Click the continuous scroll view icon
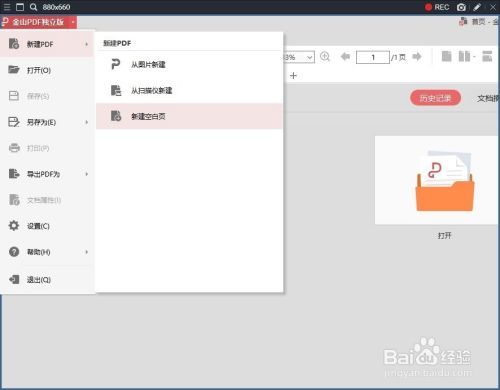Viewport: 500px width, 390px height. coord(487,56)
